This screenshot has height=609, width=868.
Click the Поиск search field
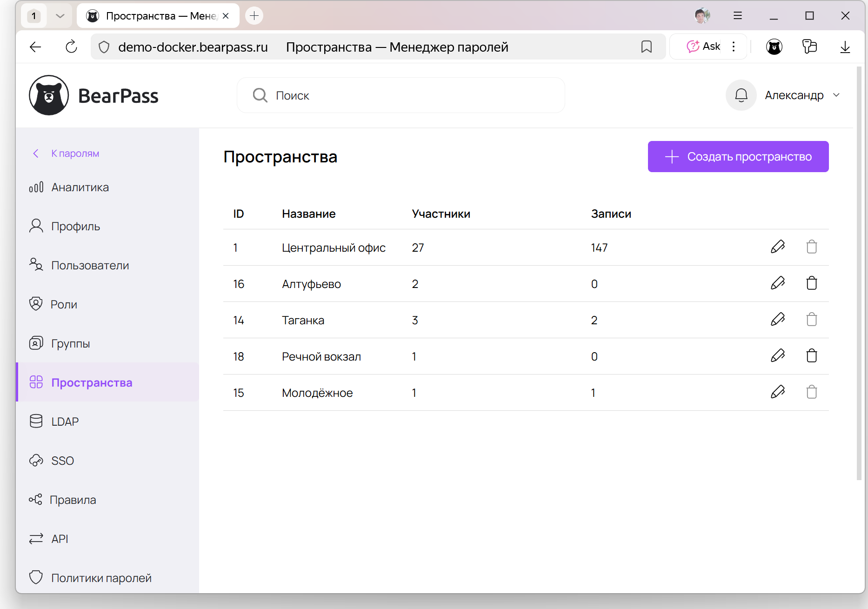pyautogui.click(x=401, y=95)
